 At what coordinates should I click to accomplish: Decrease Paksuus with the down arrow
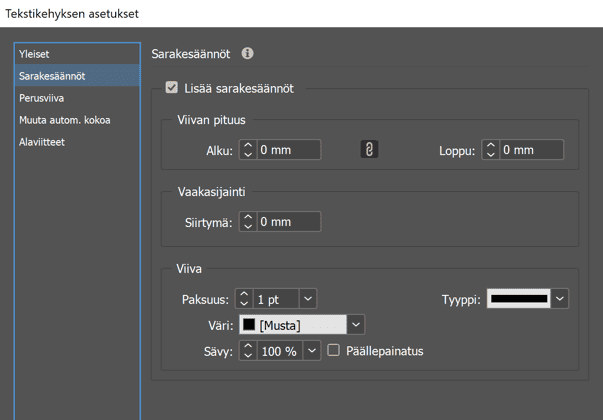244,303
